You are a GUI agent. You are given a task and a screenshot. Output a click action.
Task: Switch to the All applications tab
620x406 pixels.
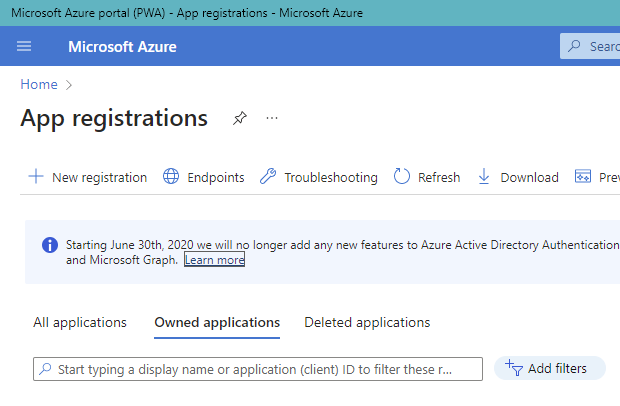(x=80, y=322)
